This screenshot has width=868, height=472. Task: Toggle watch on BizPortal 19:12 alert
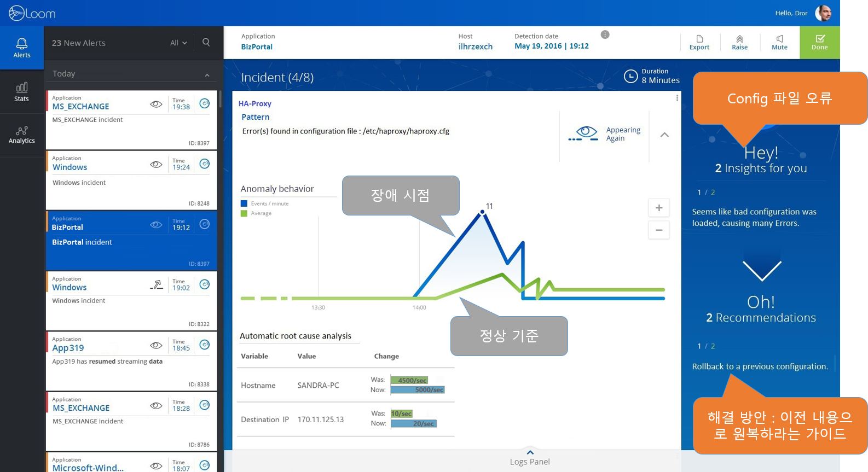coord(156,225)
